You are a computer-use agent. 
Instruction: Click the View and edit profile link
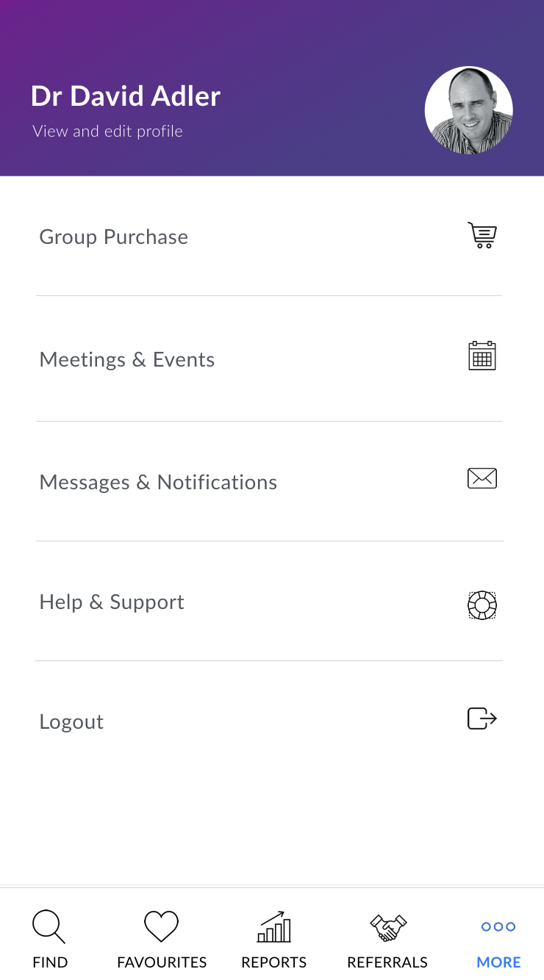point(108,131)
